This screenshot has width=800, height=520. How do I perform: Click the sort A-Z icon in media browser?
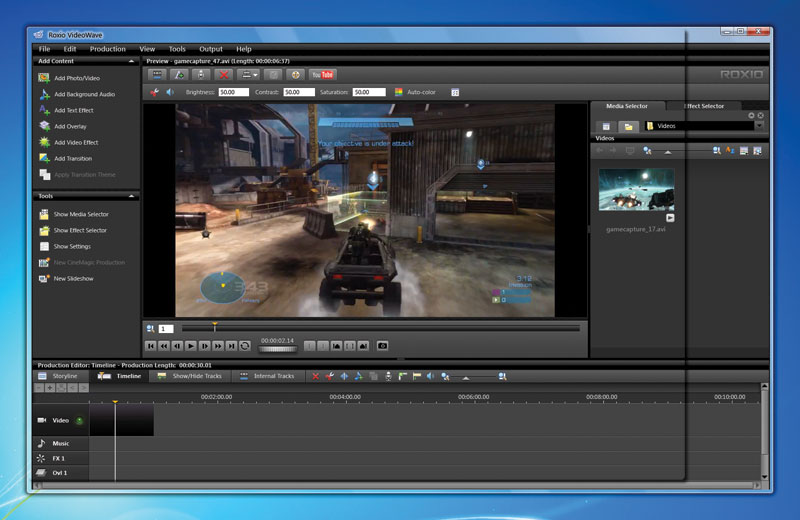point(730,151)
